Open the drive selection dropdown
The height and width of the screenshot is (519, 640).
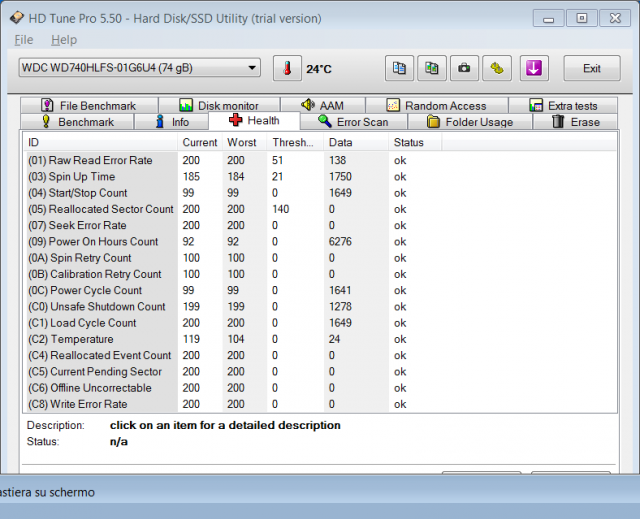(139, 67)
